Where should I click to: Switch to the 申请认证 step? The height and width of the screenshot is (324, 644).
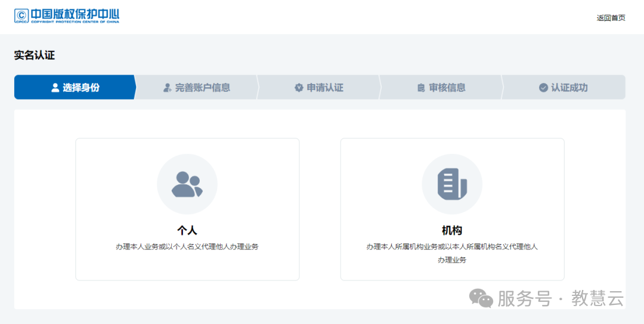(x=325, y=88)
